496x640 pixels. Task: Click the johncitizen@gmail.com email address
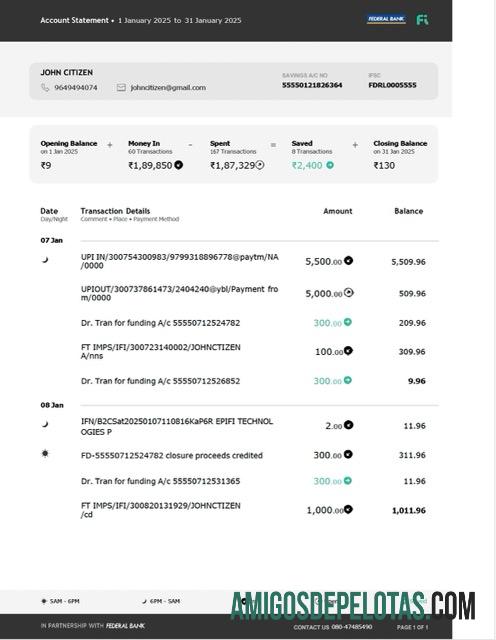pyautogui.click(x=168, y=87)
